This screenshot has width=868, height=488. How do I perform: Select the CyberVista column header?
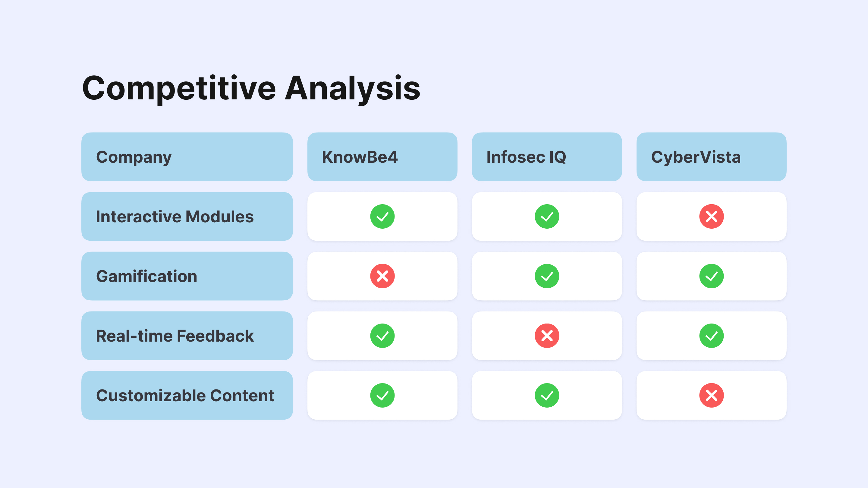[711, 157]
